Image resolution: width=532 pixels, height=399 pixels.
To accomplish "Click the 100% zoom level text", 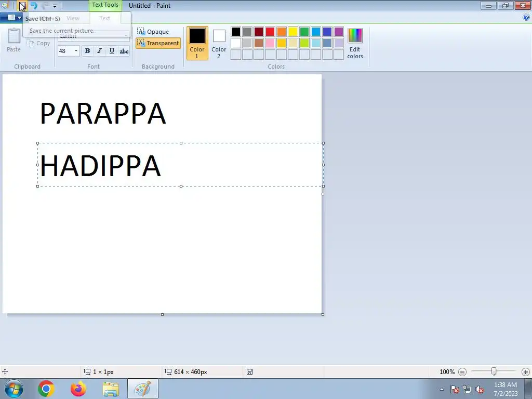I will pos(447,372).
